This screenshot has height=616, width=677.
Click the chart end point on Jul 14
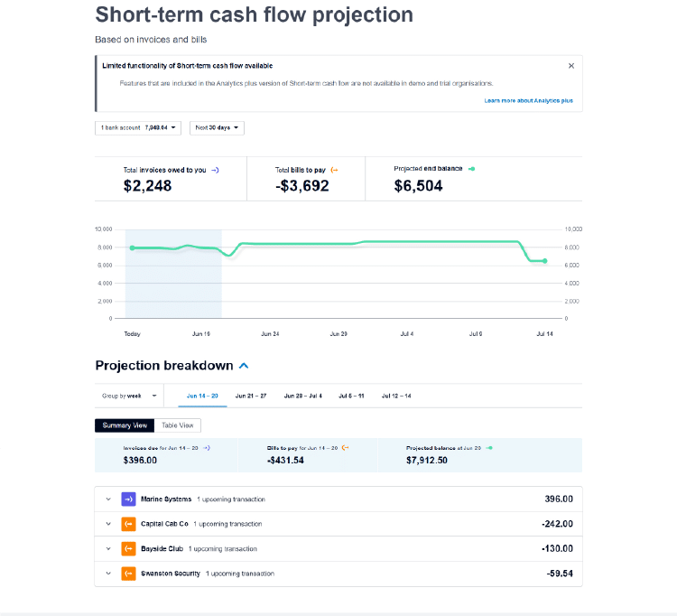(544, 261)
